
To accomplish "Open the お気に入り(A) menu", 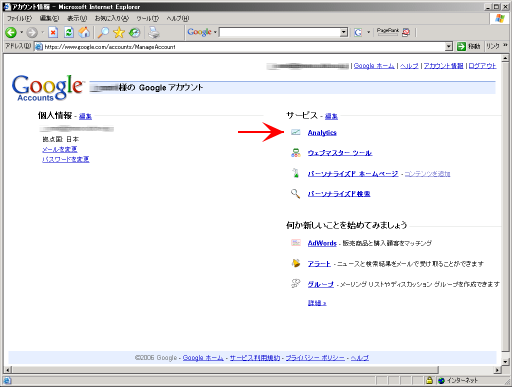I will 112,18.
